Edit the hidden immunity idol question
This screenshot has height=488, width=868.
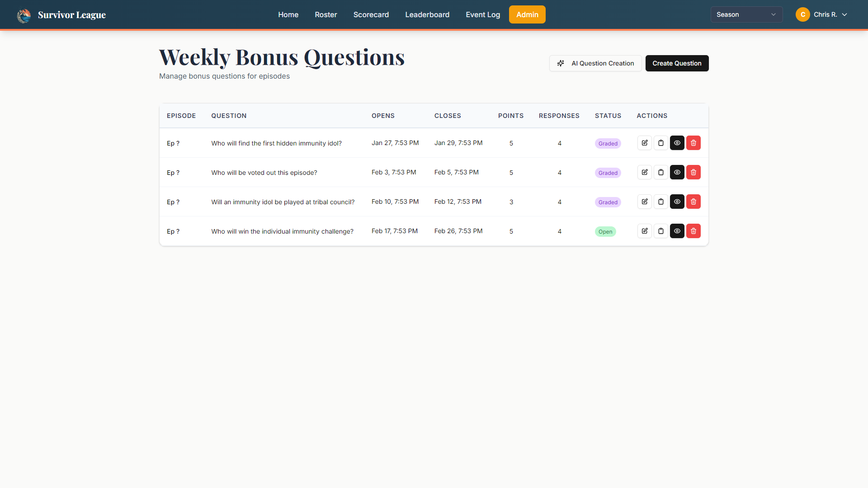click(x=645, y=143)
